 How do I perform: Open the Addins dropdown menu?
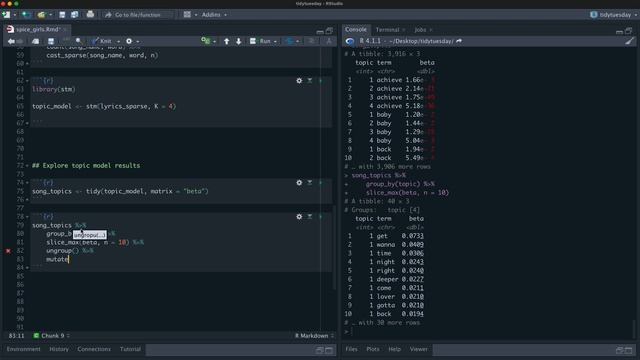point(214,15)
